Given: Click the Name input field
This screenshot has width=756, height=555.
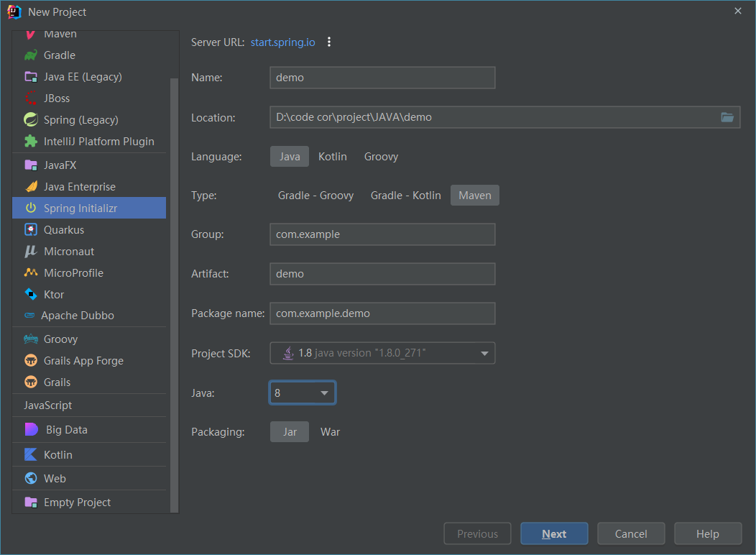Looking at the screenshot, I should tap(382, 78).
